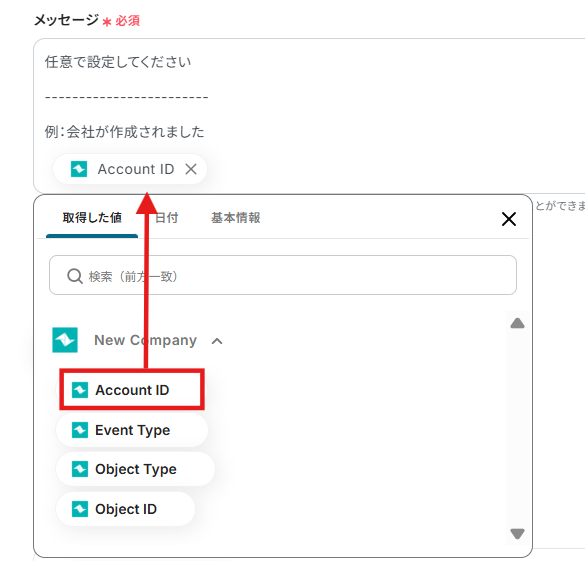Click the 例:会社が作成されました text
Screen dimensions: 585x561
(x=124, y=132)
